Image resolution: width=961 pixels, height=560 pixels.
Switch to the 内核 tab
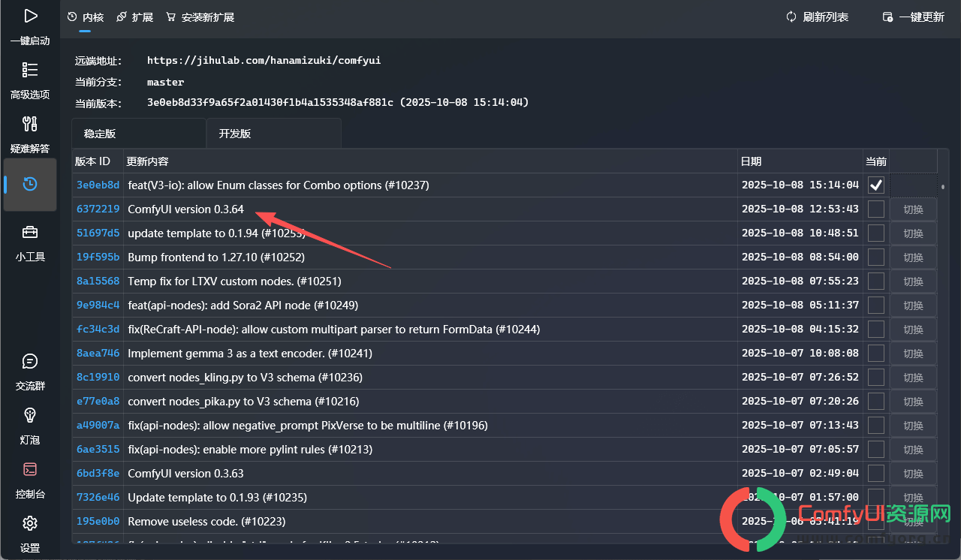pos(86,17)
